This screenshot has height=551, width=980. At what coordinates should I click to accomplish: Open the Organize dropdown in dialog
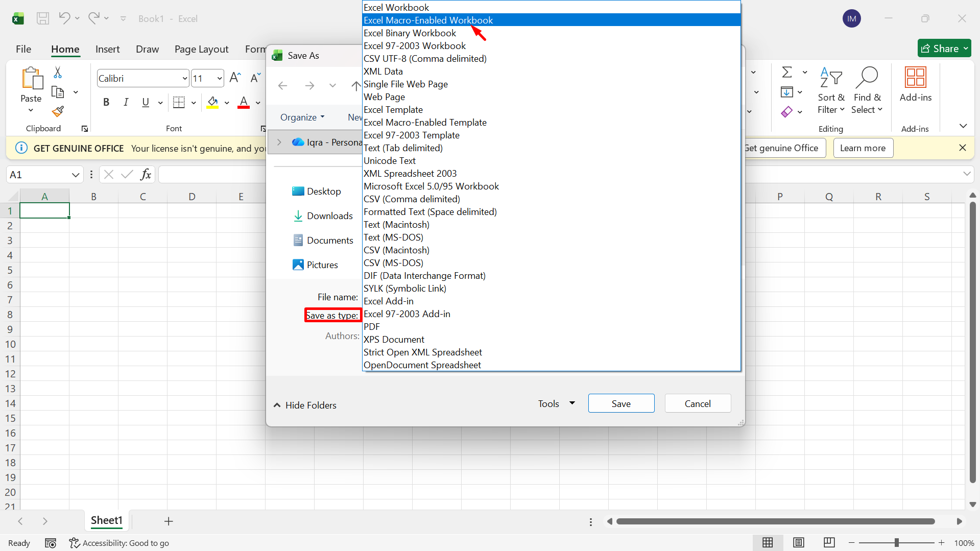click(x=302, y=117)
